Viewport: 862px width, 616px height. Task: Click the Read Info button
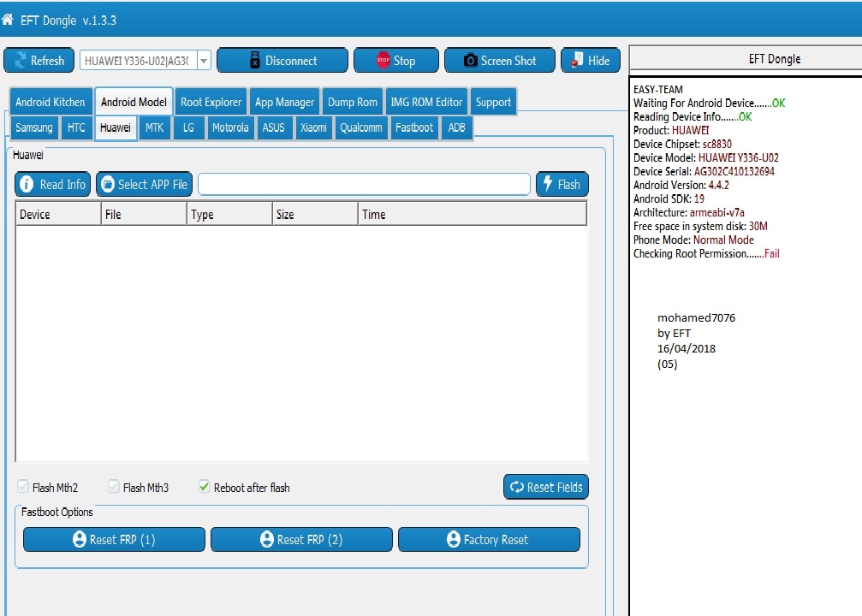pos(53,184)
